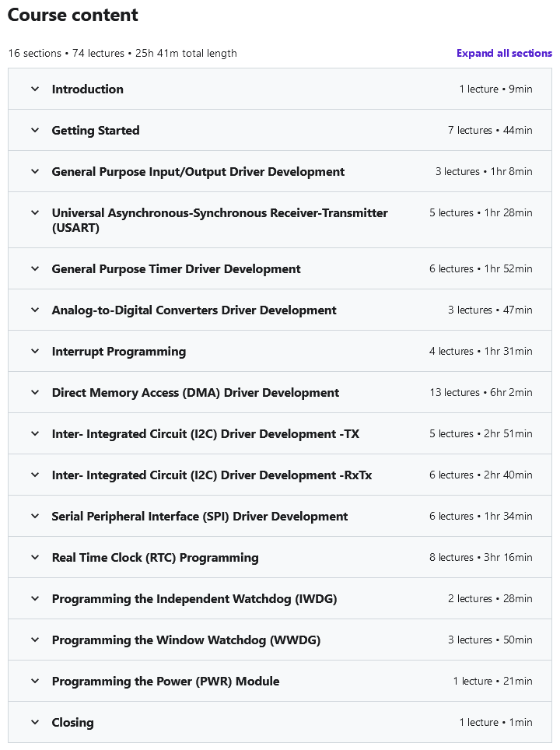Click the '8 lectures • 3hr 16min' label
Viewport: 560px width, 750px height.
coord(481,557)
